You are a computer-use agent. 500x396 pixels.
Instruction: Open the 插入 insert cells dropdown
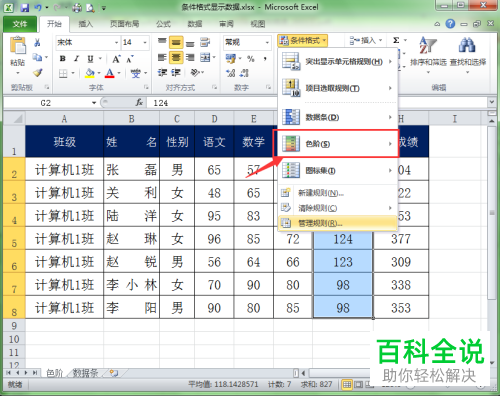click(365, 41)
